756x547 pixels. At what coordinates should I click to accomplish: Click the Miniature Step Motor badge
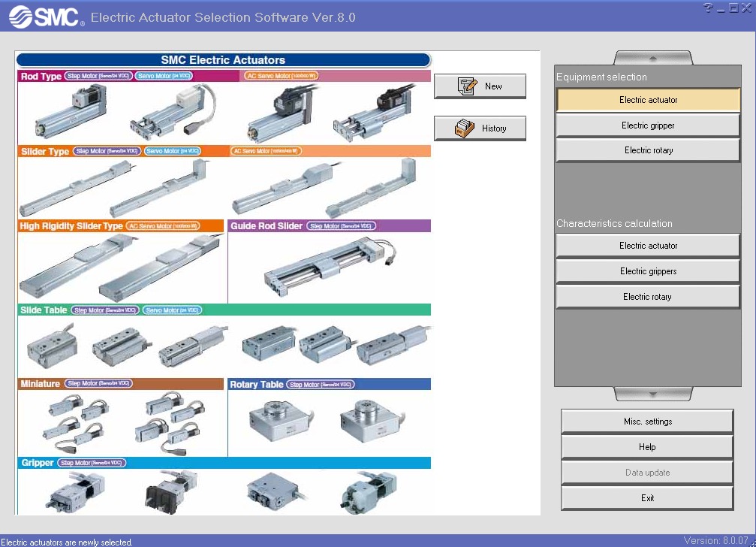[99, 383]
